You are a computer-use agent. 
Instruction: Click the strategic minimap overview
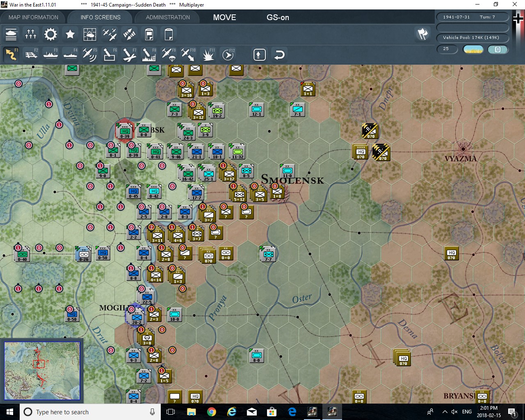42,370
